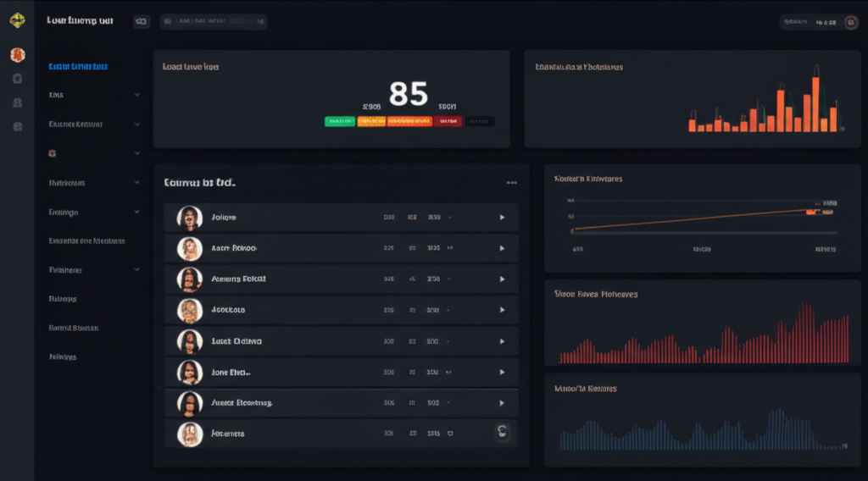Click the small icon button beside the page title
The width and height of the screenshot is (868, 481).
(x=142, y=22)
